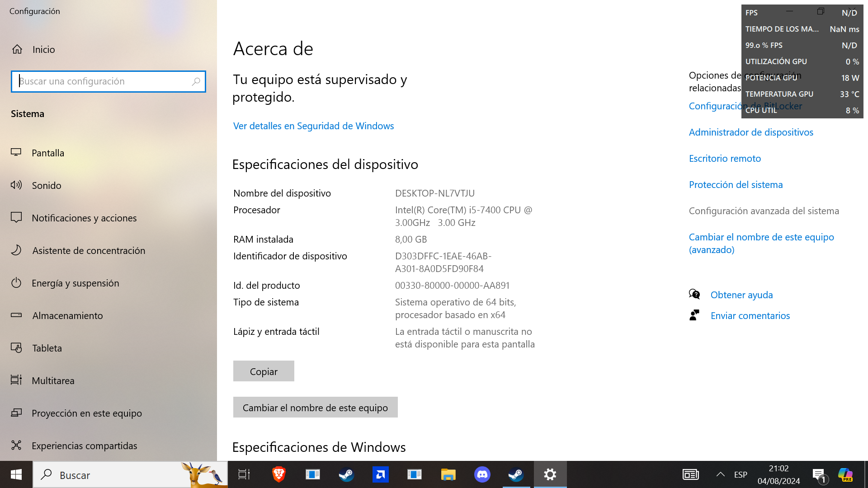Open the Energía y suspensión power icon

16,283
